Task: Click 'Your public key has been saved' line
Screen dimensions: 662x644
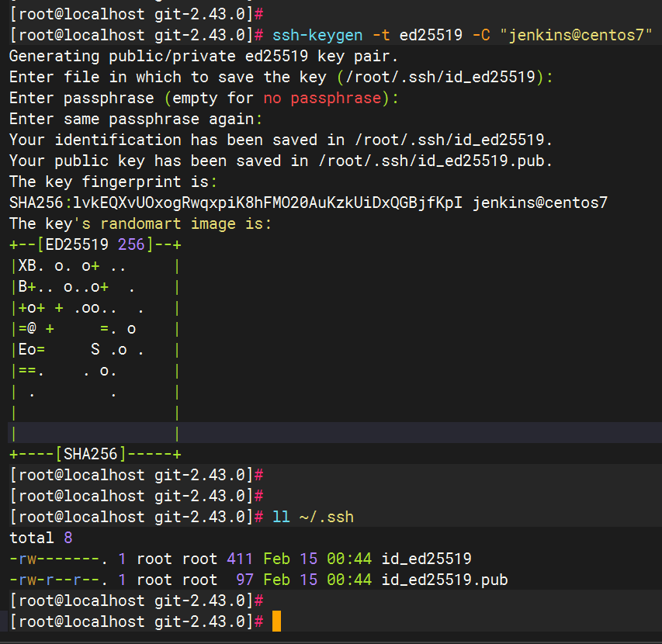Action: pos(281,161)
